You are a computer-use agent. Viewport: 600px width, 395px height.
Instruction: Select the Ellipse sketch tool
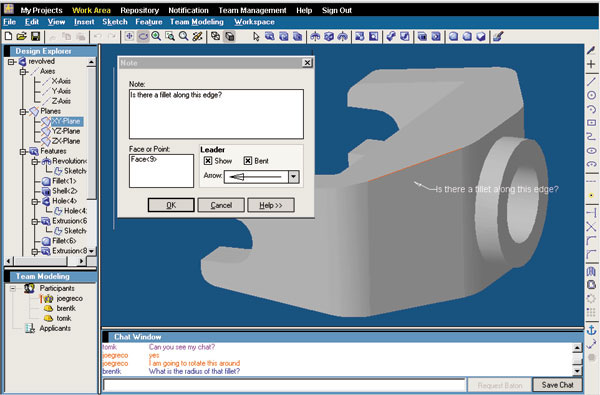point(591,150)
